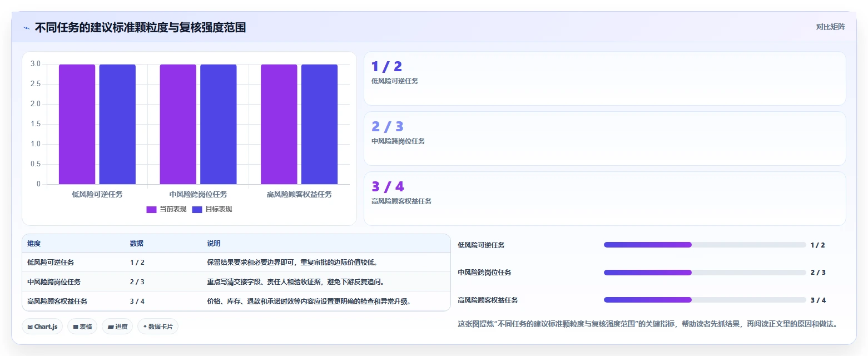This screenshot has width=868, height=356.
Task: Select 中风险跨岗位任务 cell in the table
Action: pos(54,282)
